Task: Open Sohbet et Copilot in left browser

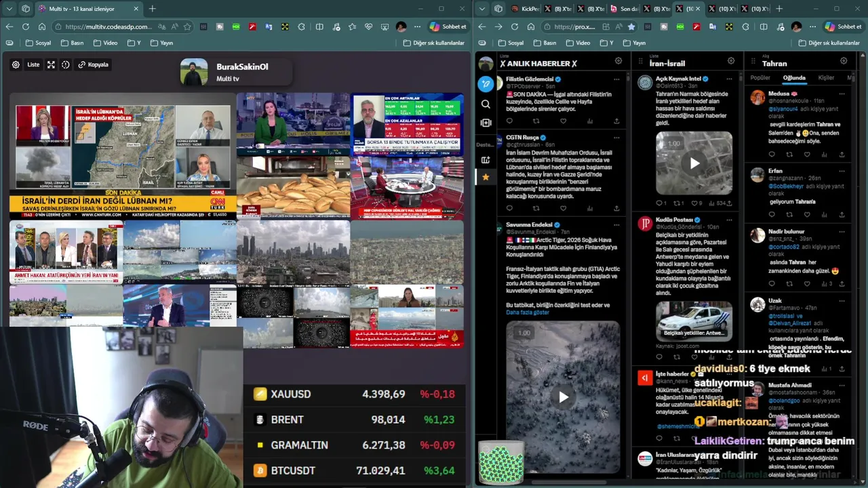Action: (x=448, y=26)
